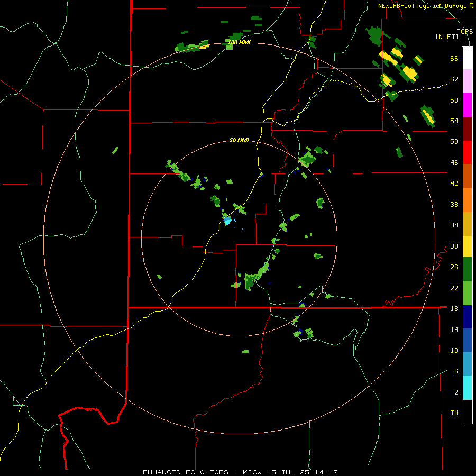Click the white top color swatch in legend
Viewport: 476px width, 476px height.
467,58
